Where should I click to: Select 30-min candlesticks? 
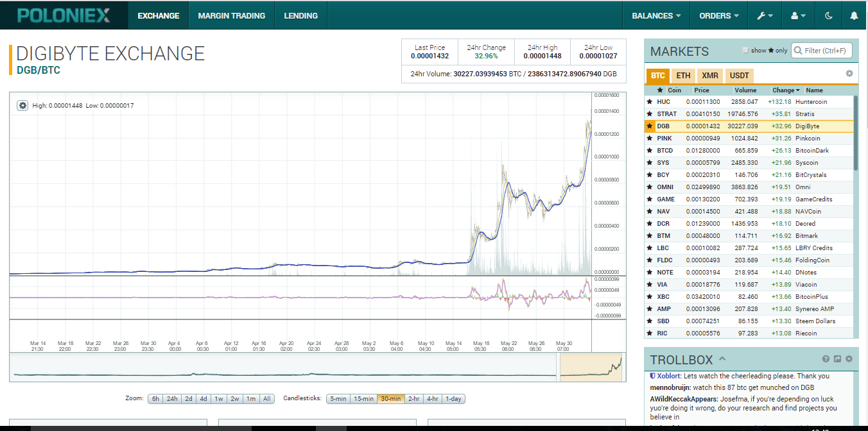coord(391,399)
